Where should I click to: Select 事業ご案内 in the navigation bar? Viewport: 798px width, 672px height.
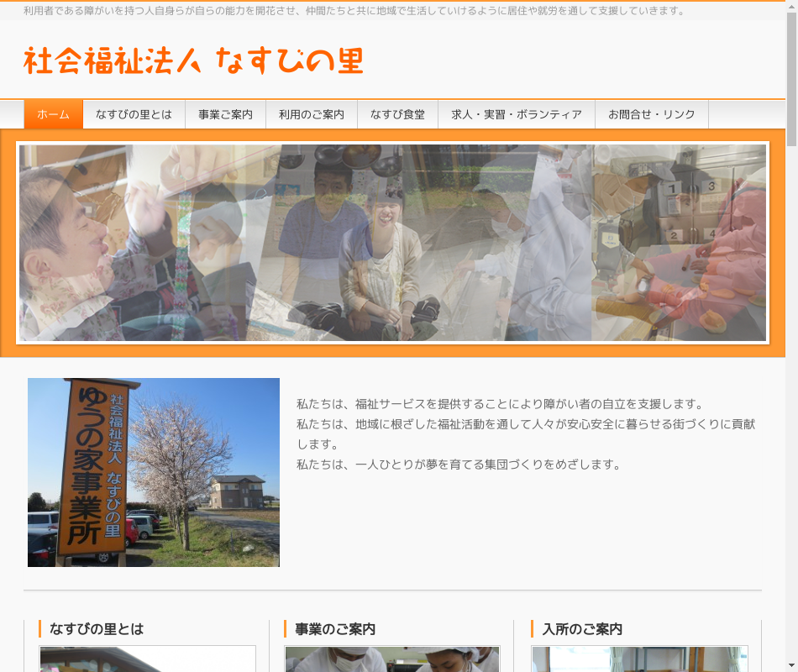point(225,114)
